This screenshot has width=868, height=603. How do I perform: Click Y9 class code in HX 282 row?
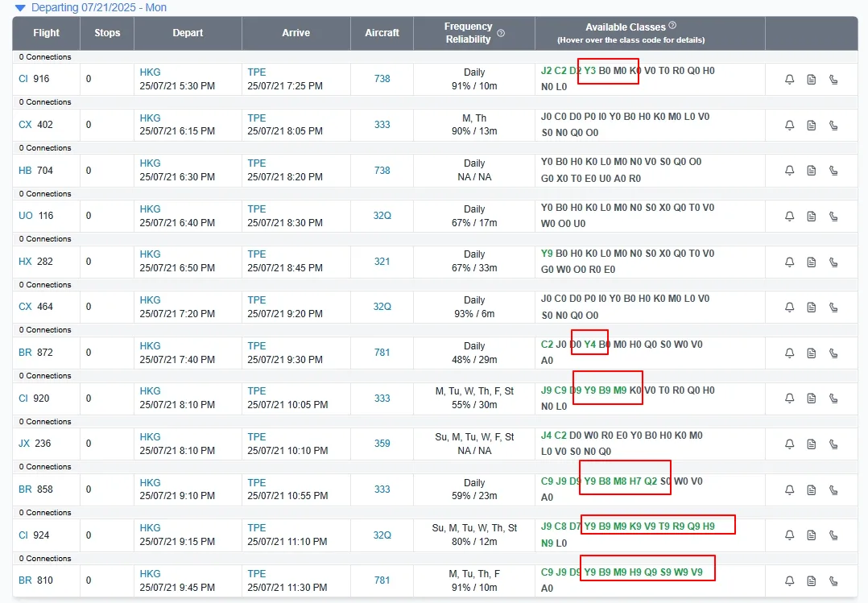pos(547,253)
